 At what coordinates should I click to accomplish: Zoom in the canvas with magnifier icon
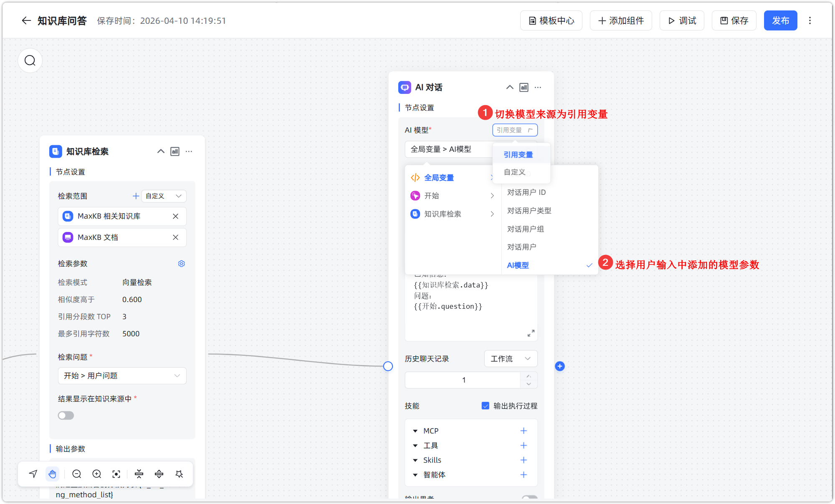tap(96, 474)
